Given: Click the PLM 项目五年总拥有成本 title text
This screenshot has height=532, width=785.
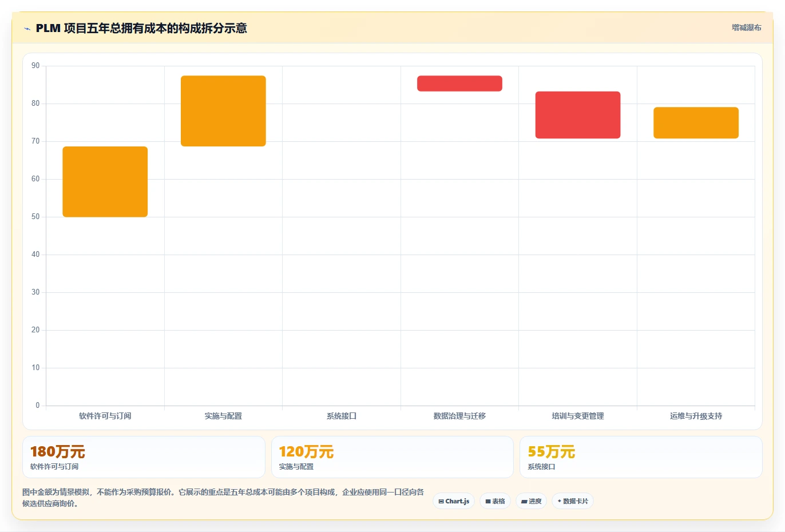Looking at the screenshot, I should (x=141, y=28).
